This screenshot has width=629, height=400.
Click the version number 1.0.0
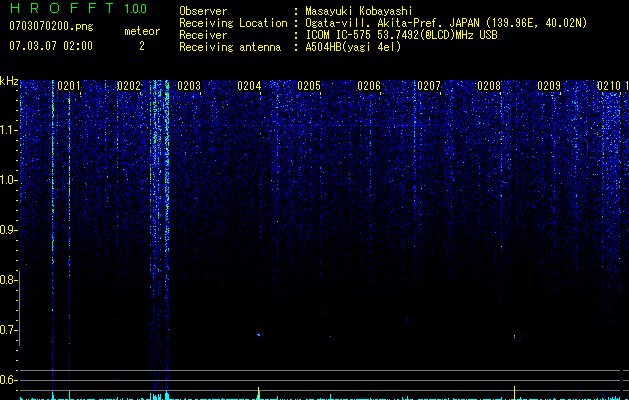(x=136, y=8)
